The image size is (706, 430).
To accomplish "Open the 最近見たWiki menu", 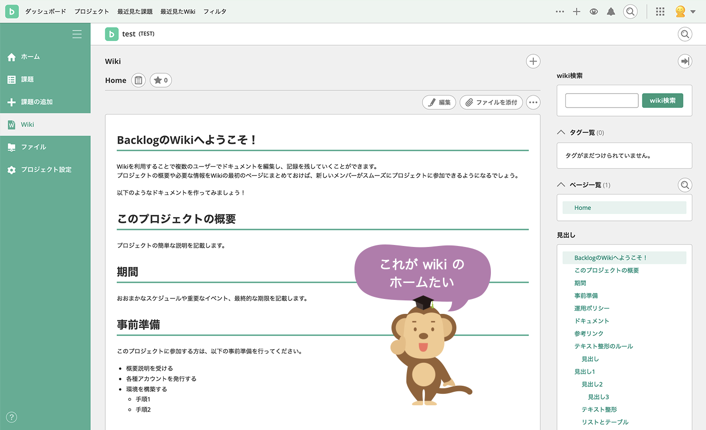I will (x=178, y=11).
